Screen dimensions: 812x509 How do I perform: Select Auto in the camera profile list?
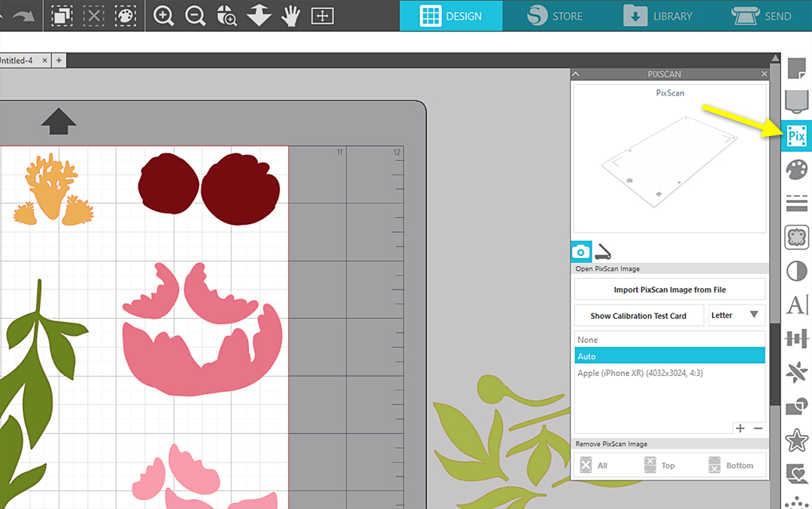pos(670,356)
